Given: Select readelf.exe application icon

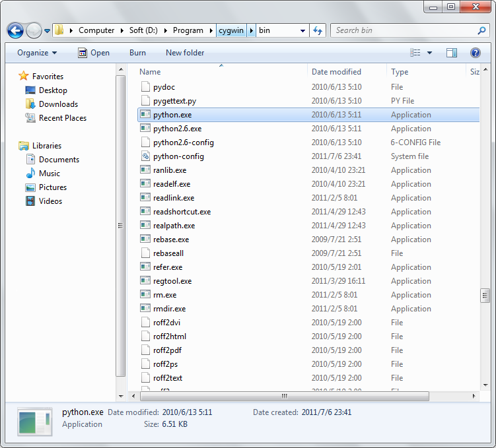Looking at the screenshot, I should (145, 184).
